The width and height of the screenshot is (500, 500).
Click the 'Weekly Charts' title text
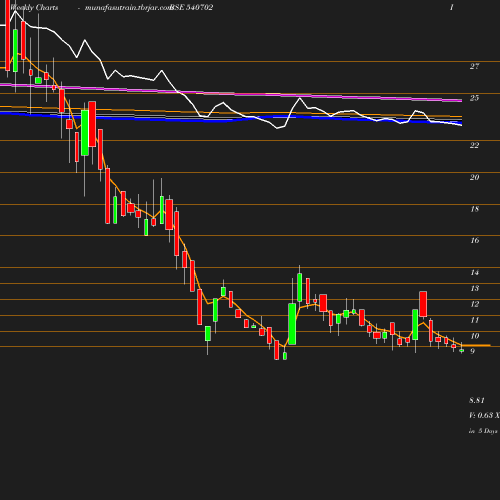34,7
